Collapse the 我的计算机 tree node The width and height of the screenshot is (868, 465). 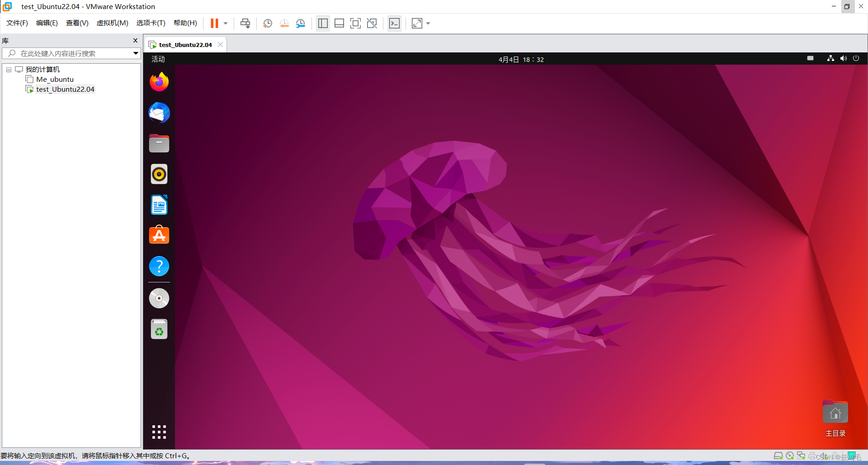(9, 70)
